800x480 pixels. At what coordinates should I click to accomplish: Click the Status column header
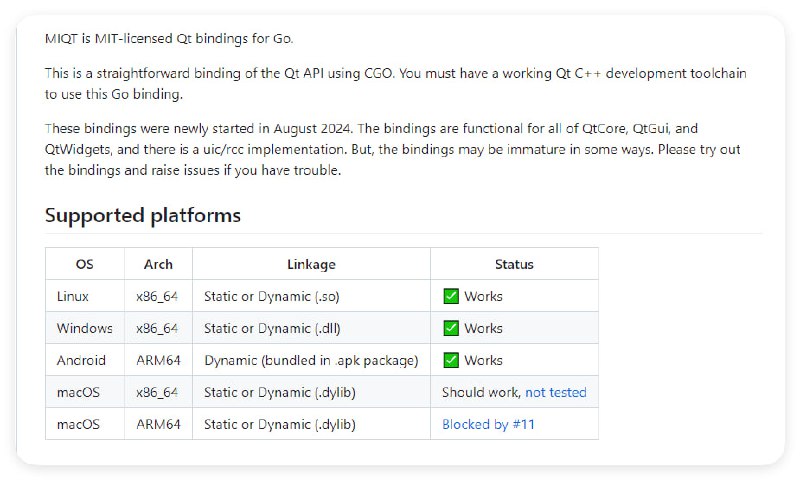point(514,264)
